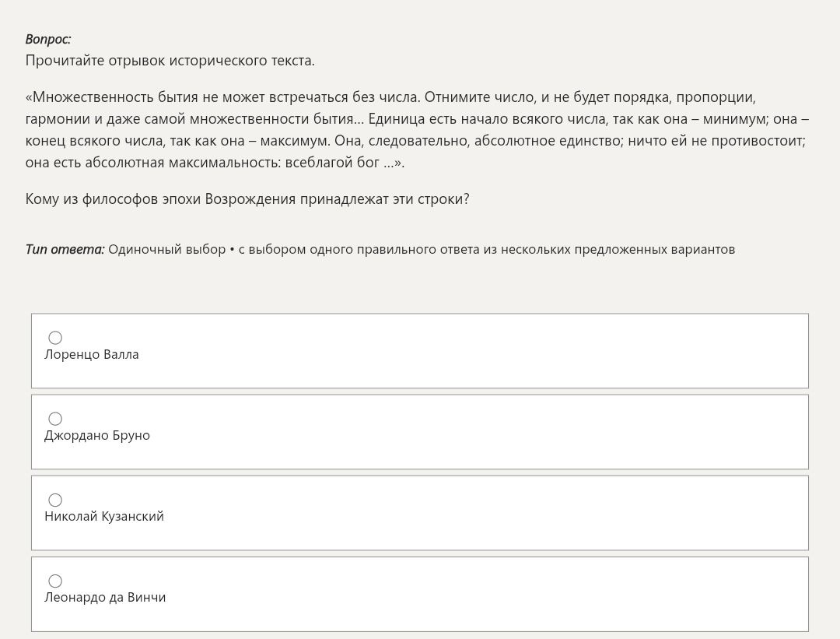Select the Лоренцо Валла radio button

click(55, 337)
